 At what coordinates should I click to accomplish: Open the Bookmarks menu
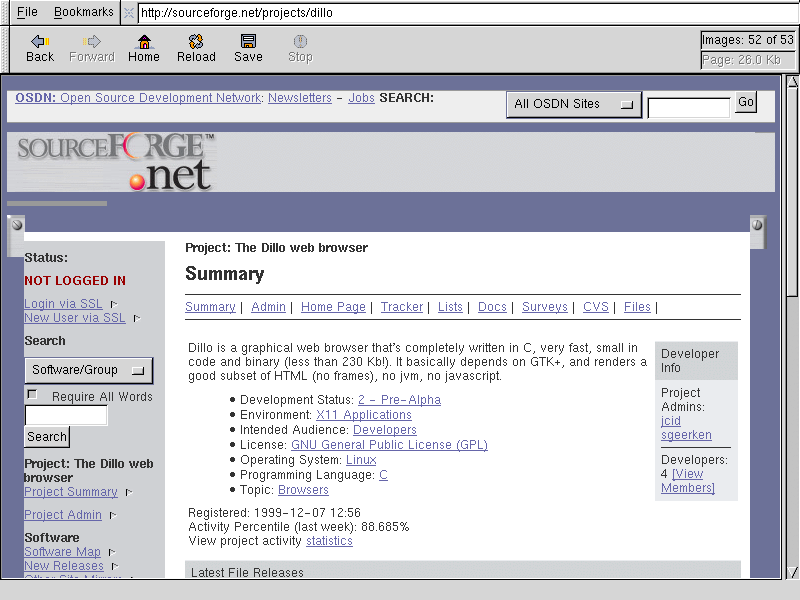(x=84, y=12)
